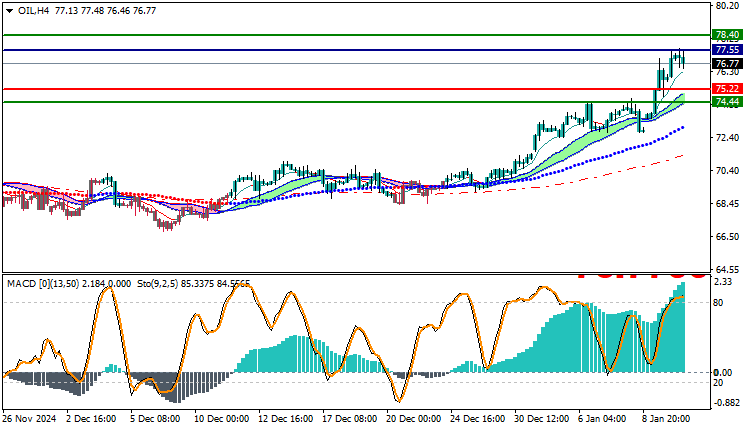The image size is (750, 430).
Task: Click the current price label 76.77
Action: click(728, 64)
